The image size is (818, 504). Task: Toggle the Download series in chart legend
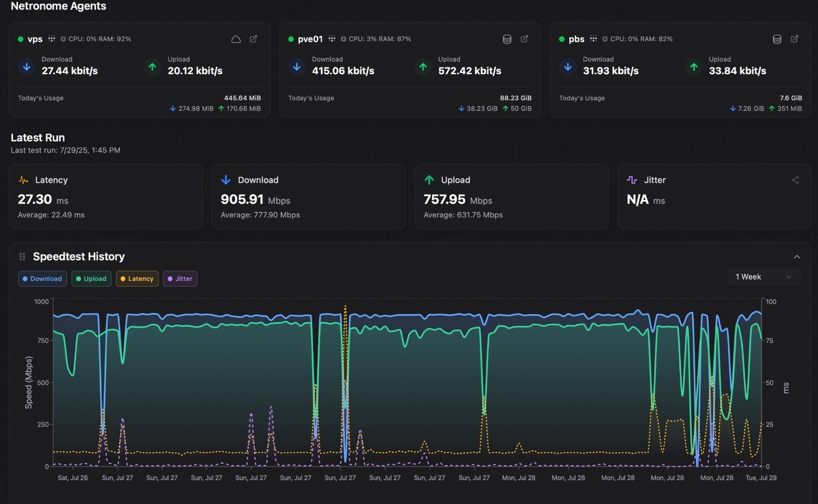pyautogui.click(x=42, y=279)
